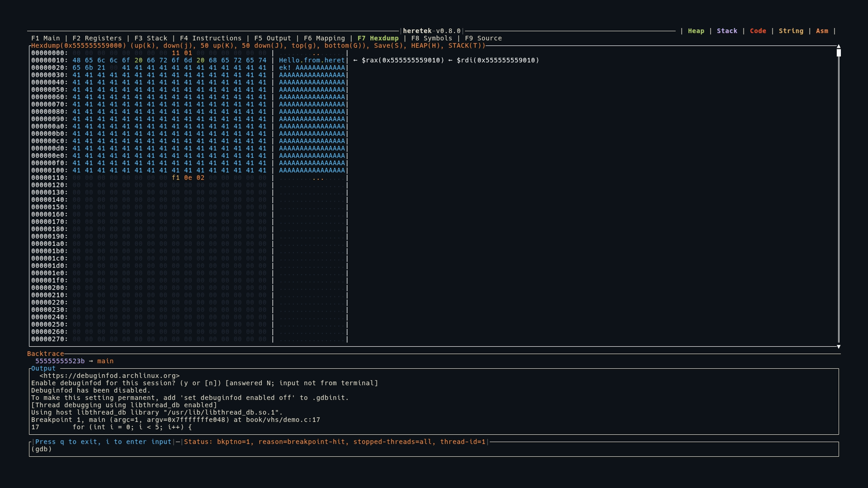868x488 pixels.
Task: Click the hexdump scrollbar track
Action: point(839,199)
